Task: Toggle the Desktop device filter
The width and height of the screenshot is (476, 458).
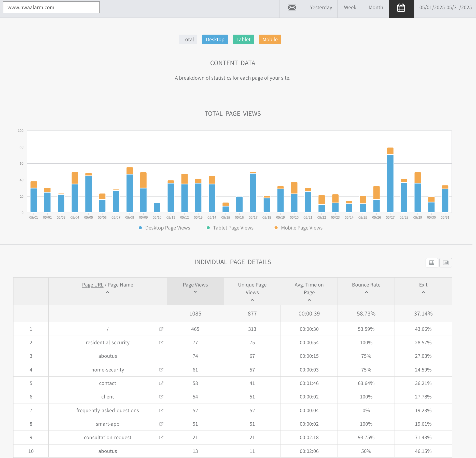Action: point(215,39)
